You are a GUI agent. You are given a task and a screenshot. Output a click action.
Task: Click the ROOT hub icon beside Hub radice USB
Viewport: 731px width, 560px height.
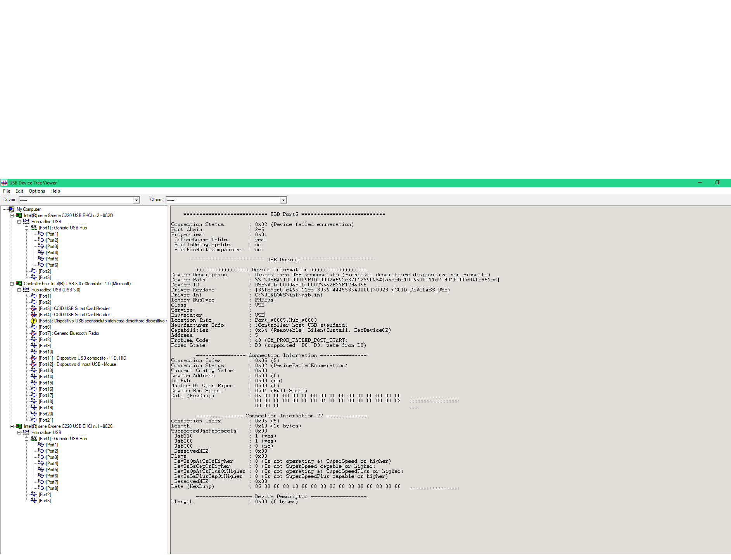pos(26,221)
